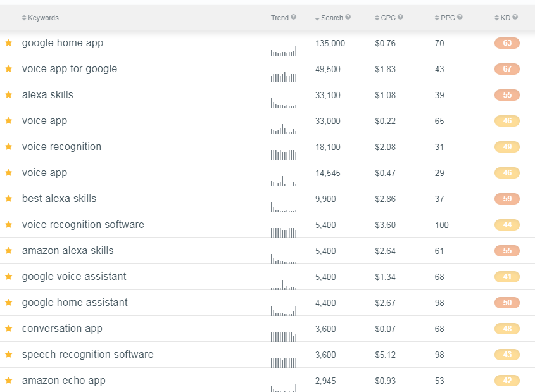Click the KD badge showing 41
The image size is (535, 392).
pos(507,277)
